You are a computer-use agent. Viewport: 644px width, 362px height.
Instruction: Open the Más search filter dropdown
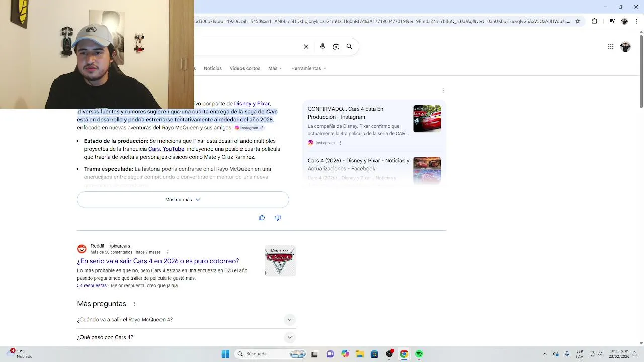coord(275,68)
